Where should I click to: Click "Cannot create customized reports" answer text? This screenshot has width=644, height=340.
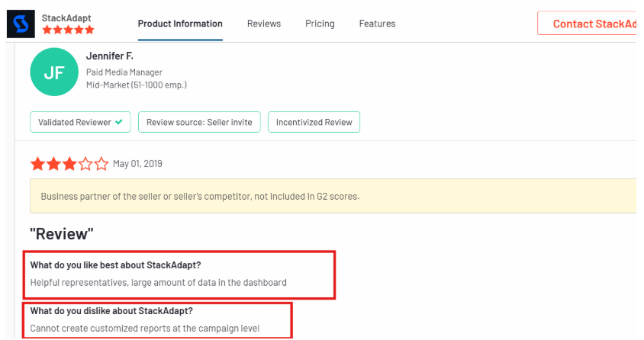click(x=144, y=329)
